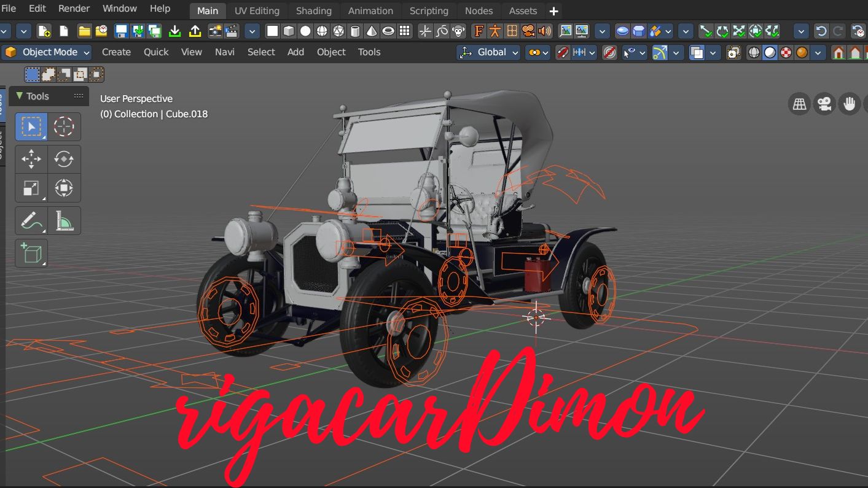The image size is (868, 488).
Task: Select the 3D Cursor tool
Action: pyautogui.click(x=64, y=126)
